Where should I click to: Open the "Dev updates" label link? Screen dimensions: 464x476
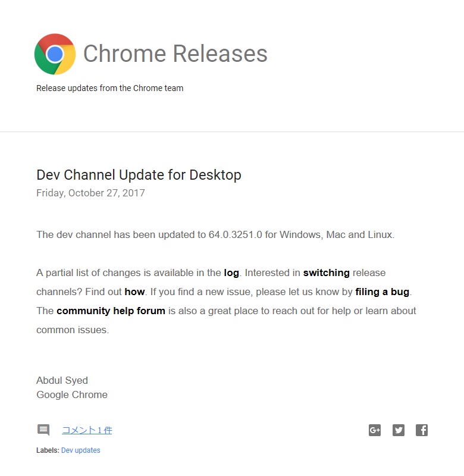81,450
